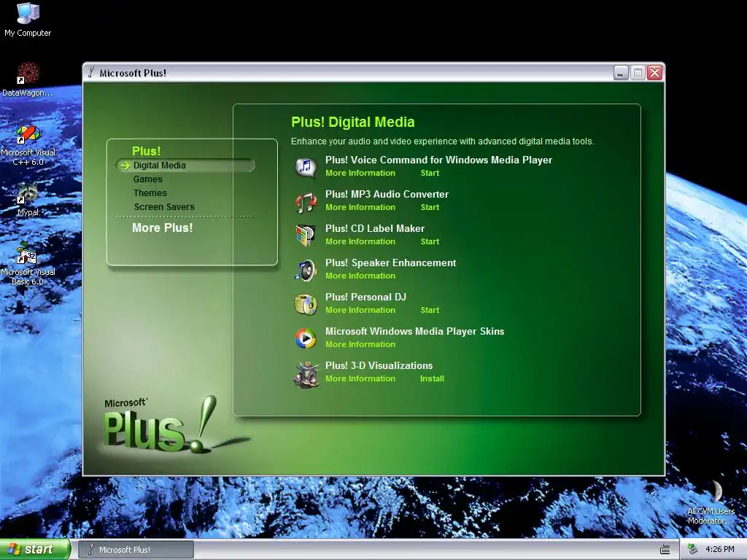Open More Information for Personal DJ
Screen dimensions: 747x560
click(360, 310)
